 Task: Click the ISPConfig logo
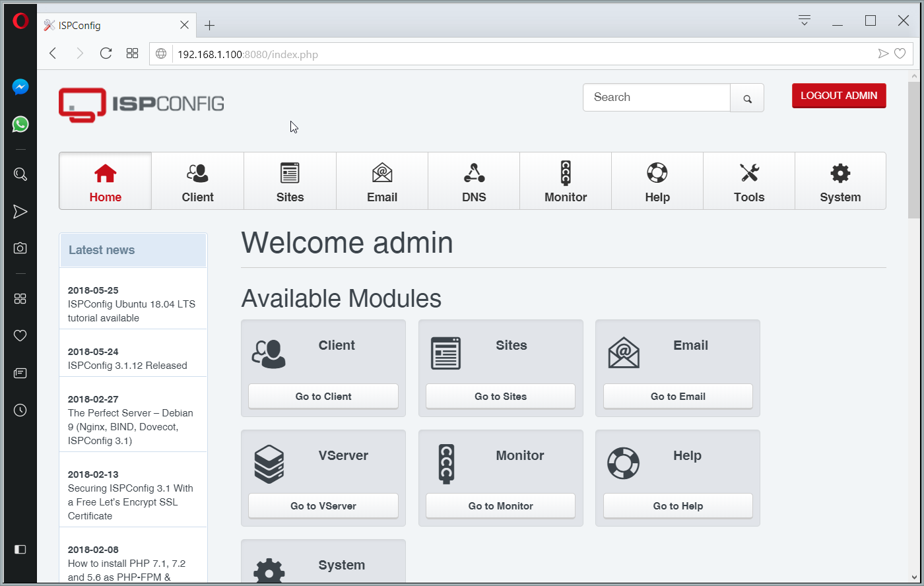pos(141,104)
